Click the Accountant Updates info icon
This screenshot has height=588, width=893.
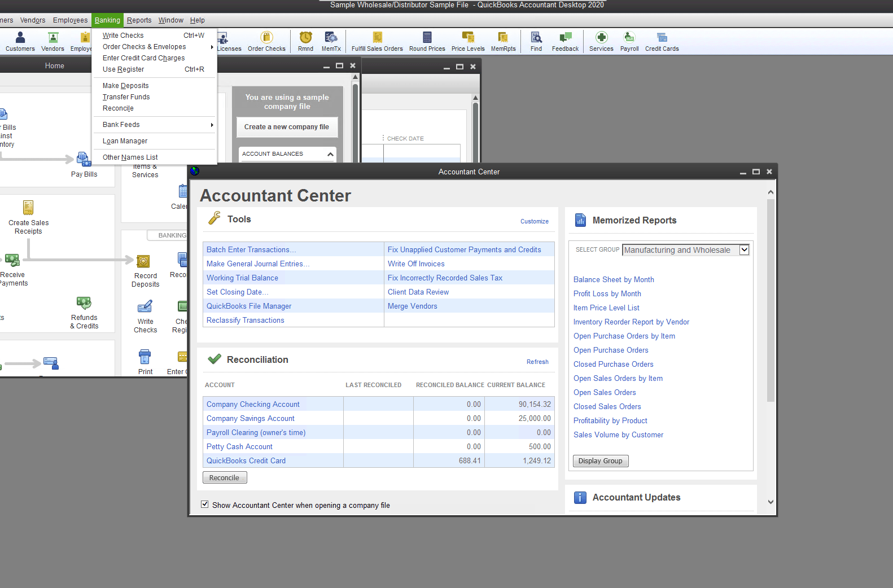pyautogui.click(x=580, y=497)
